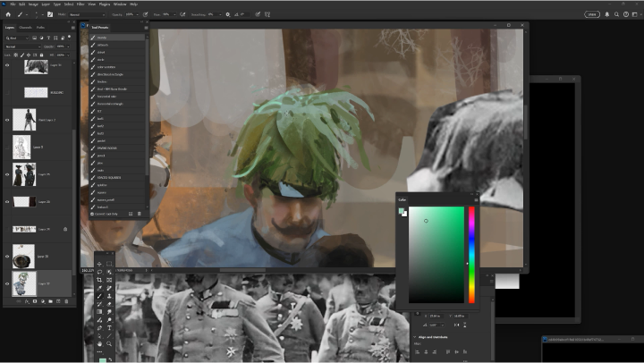Screen dimensions: 644x363
Task: Show the hidden Layer 29 layer
Action: tap(7, 229)
